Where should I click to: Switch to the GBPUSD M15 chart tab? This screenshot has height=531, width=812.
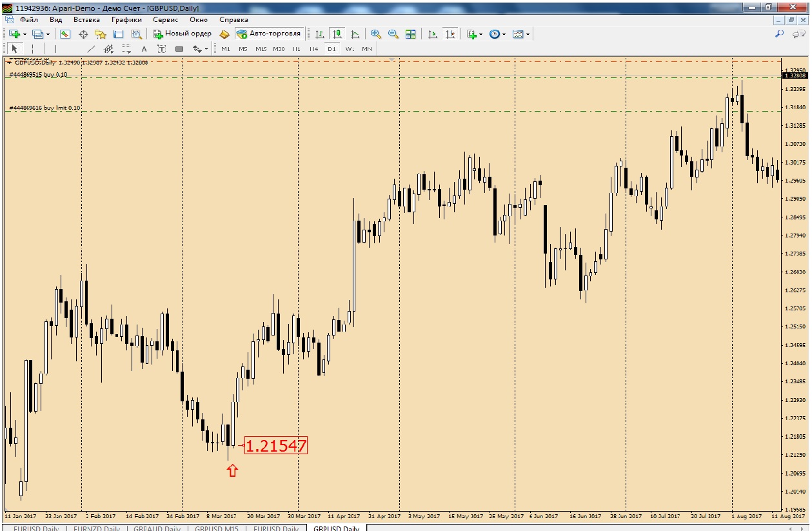pyautogui.click(x=216, y=528)
